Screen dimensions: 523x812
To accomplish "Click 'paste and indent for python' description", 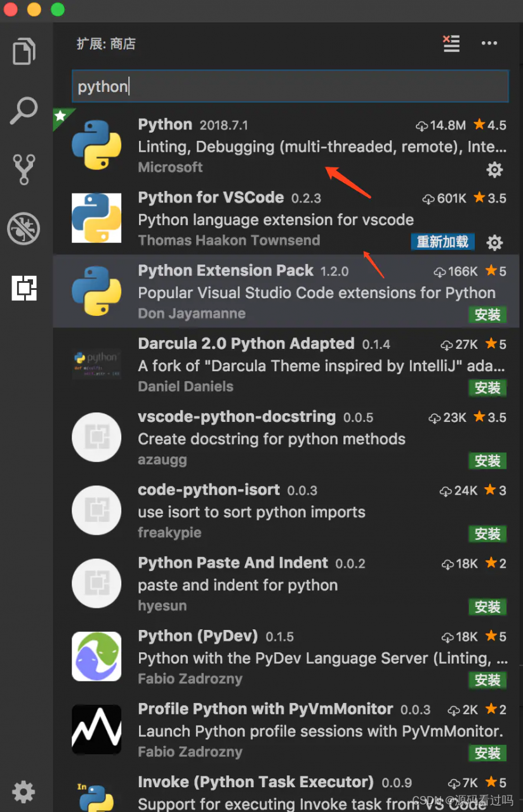I will click(238, 585).
